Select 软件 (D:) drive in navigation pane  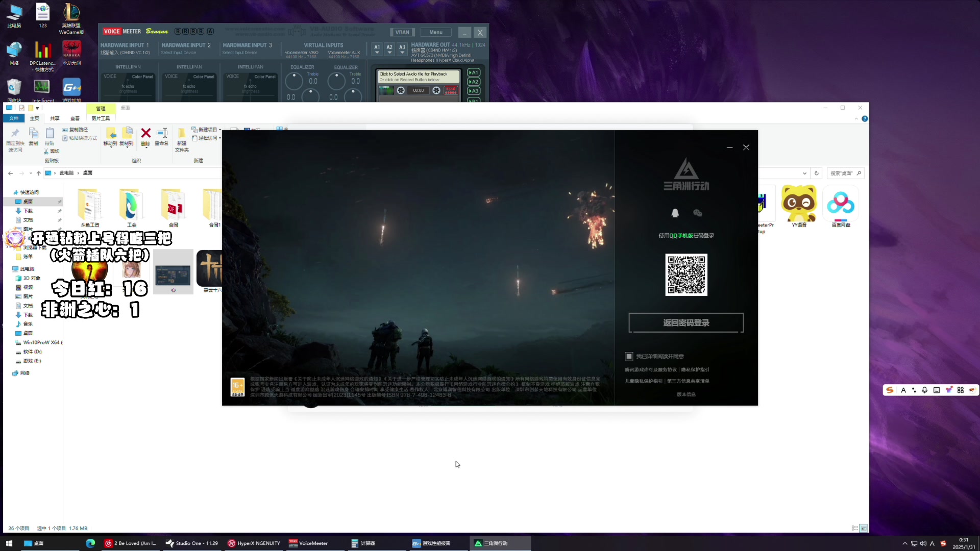click(x=32, y=352)
